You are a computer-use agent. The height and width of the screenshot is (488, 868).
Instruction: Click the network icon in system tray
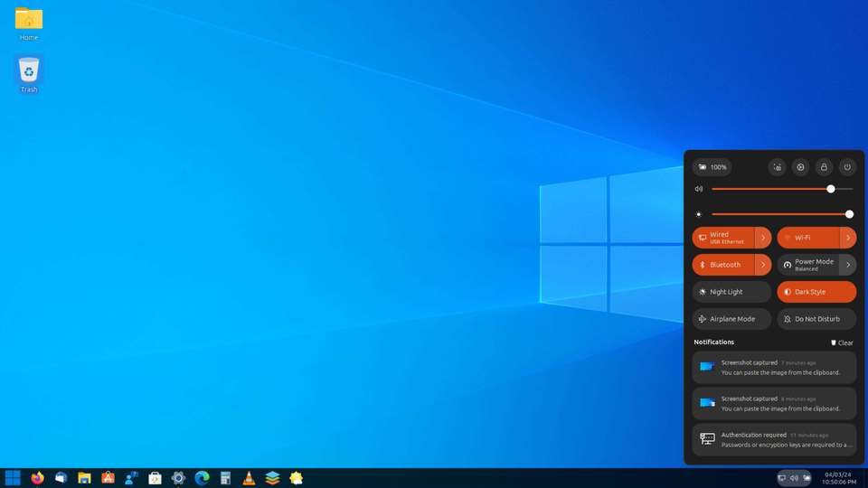tap(781, 478)
